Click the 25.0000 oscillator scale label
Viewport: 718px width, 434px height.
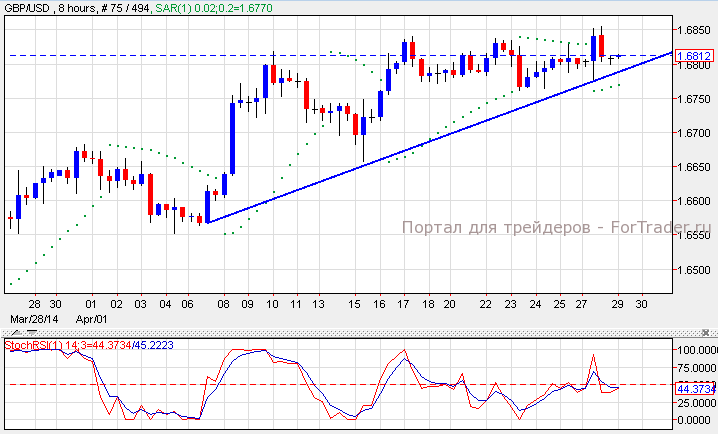696,403
